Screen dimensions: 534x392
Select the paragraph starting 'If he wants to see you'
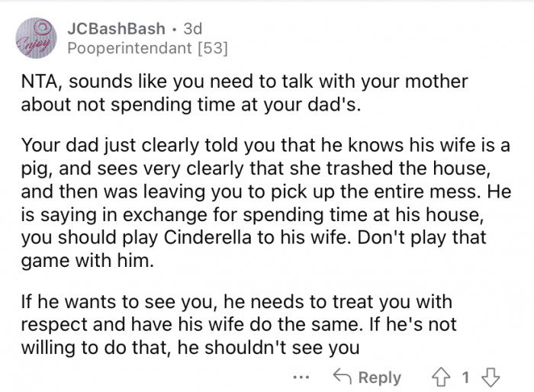238,325
